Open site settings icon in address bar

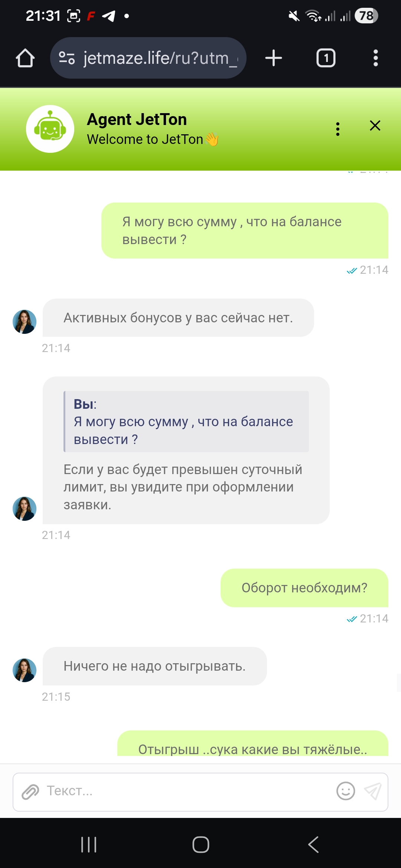click(67, 58)
